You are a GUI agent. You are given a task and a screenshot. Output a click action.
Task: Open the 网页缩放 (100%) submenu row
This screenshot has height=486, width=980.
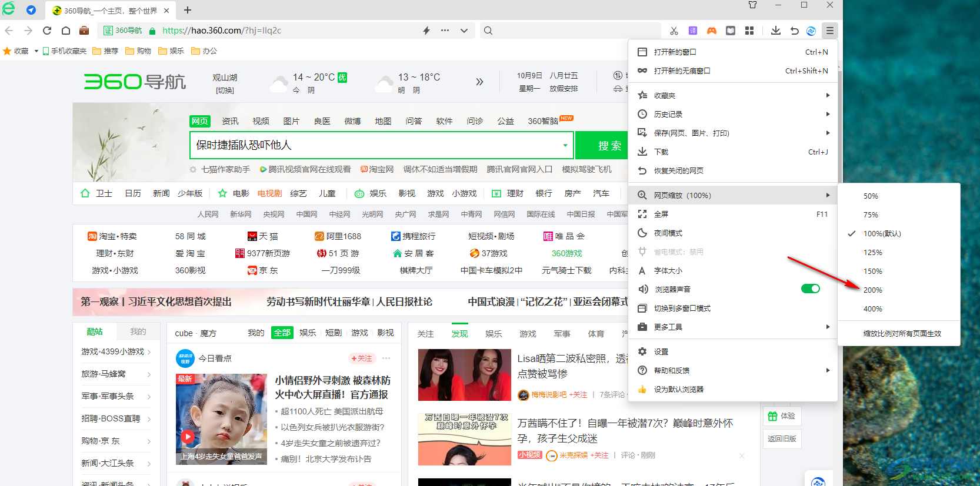pos(733,195)
